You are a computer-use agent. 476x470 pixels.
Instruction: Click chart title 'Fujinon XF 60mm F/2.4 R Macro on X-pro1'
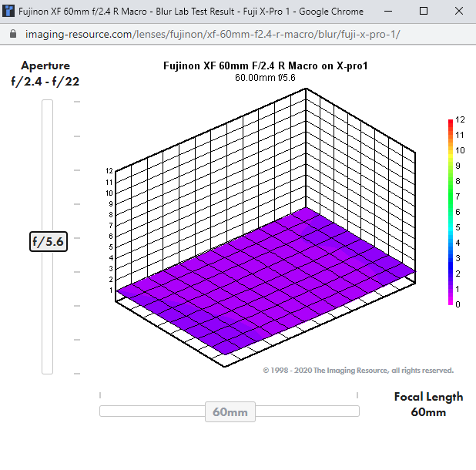[x=265, y=65]
